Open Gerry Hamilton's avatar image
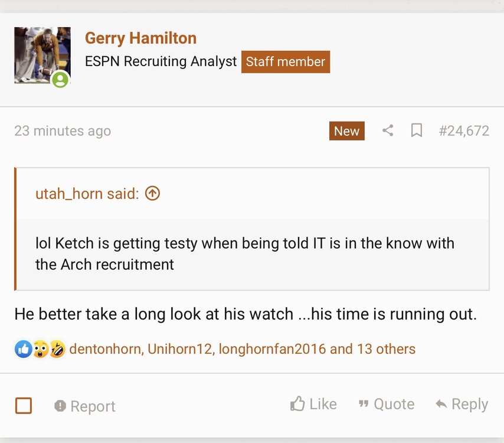 coord(41,54)
